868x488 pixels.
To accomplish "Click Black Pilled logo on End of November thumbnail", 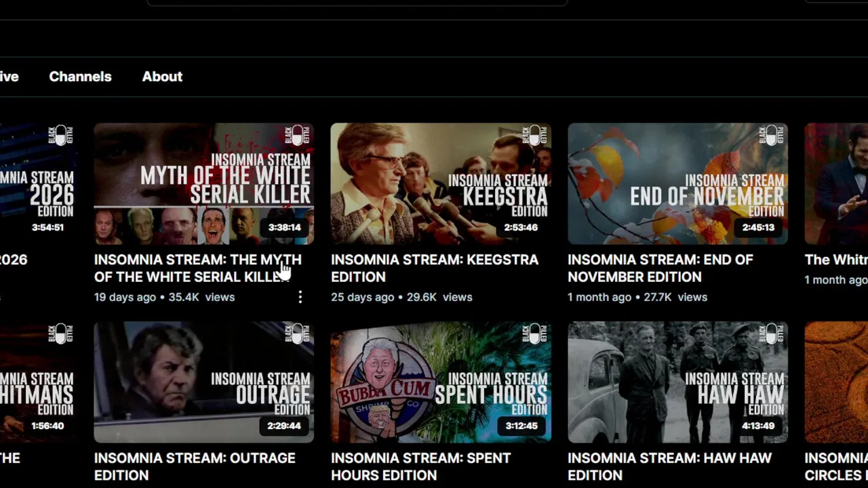I will click(x=772, y=135).
